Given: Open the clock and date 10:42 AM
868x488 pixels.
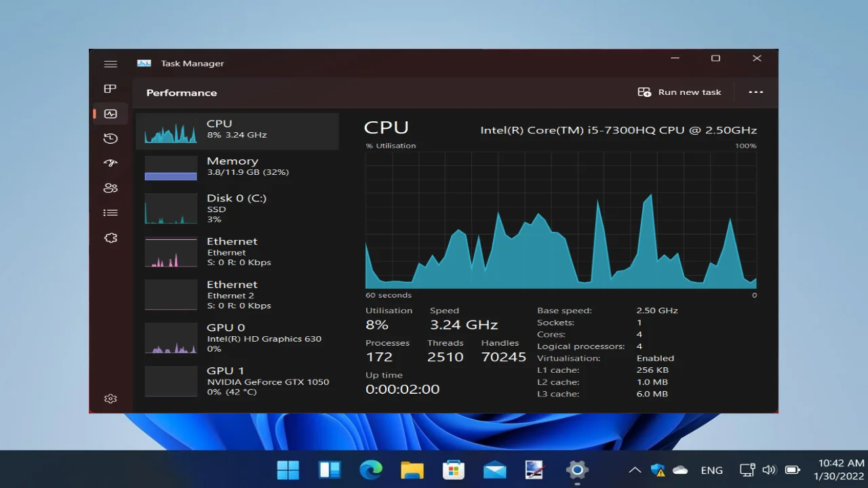Looking at the screenshot, I should pos(840,470).
